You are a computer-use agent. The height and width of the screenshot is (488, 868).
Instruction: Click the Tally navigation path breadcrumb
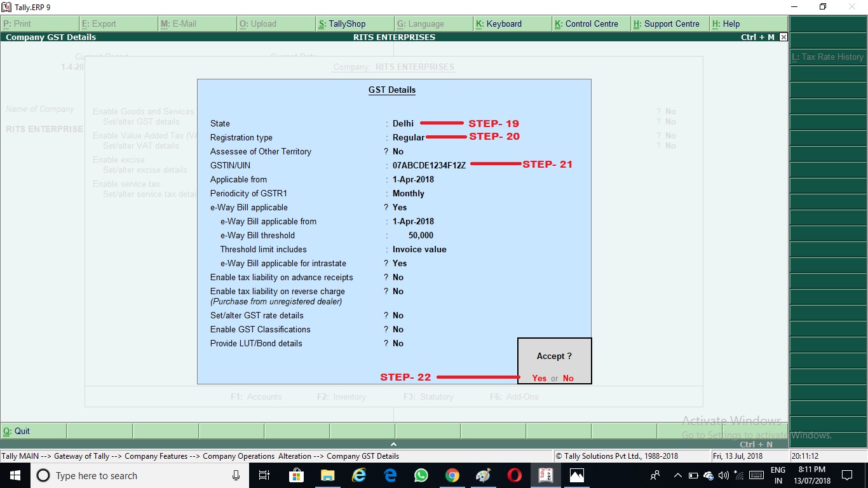click(x=200, y=456)
